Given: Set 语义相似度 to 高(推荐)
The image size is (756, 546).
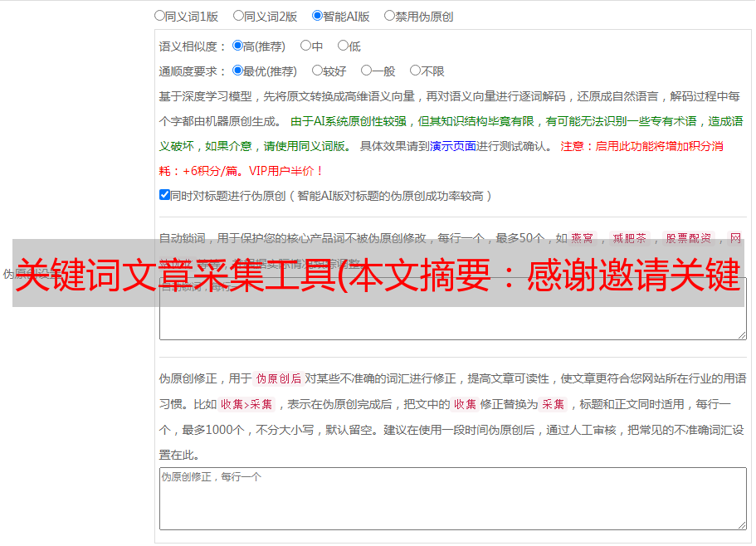Looking at the screenshot, I should [237, 46].
